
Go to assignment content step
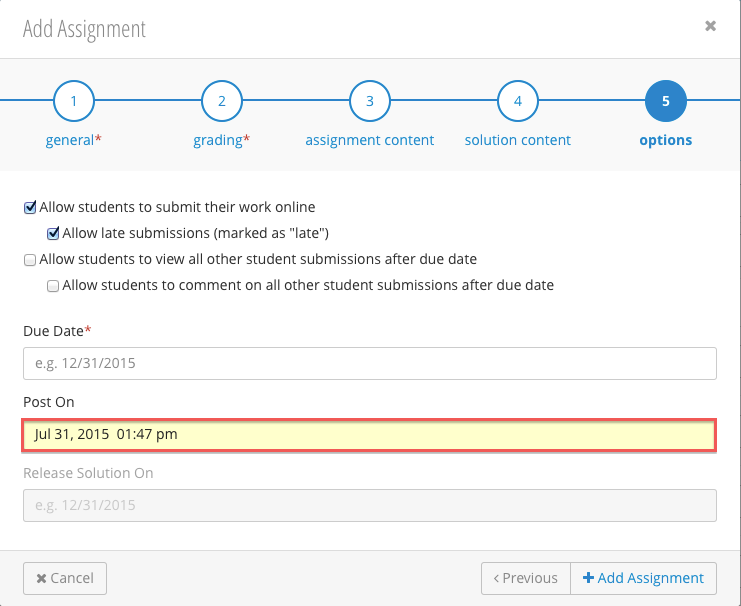pos(370,140)
